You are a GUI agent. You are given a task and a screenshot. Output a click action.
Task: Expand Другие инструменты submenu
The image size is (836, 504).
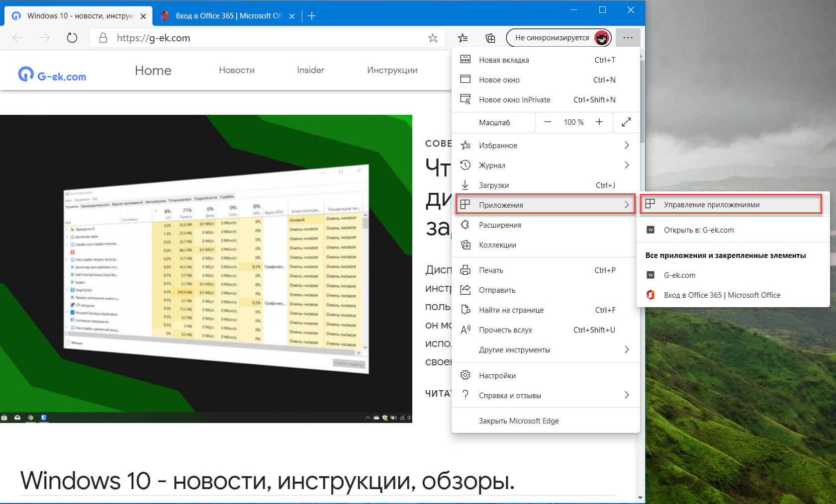[x=546, y=349]
